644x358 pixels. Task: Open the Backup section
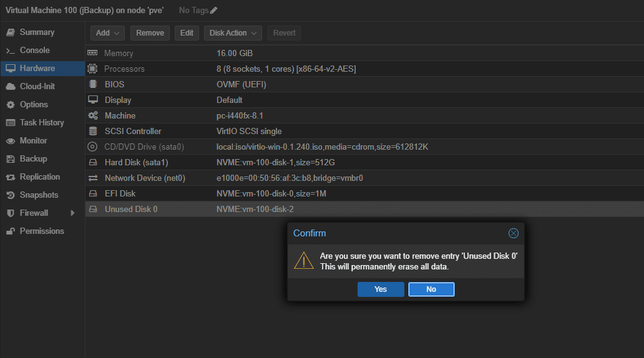(x=42, y=158)
